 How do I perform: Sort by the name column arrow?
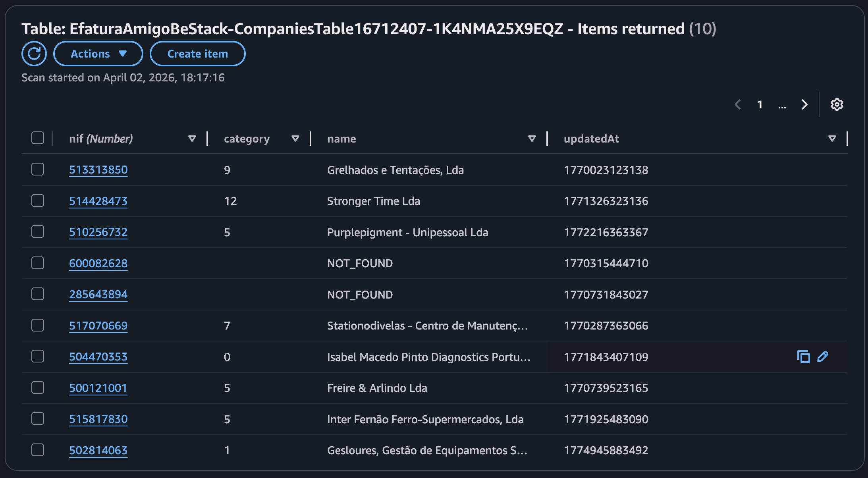click(x=532, y=139)
